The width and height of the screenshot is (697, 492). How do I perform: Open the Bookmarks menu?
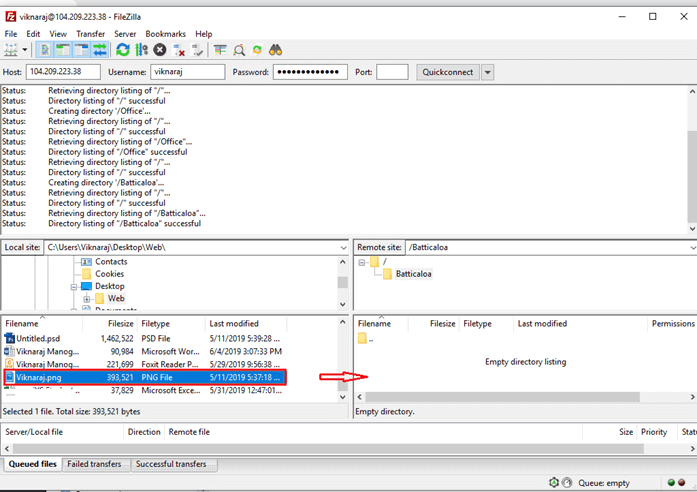[165, 34]
